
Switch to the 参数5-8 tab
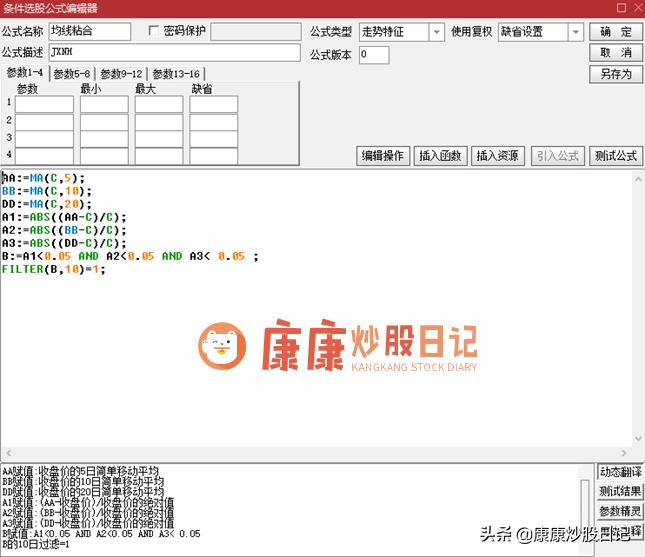click(x=72, y=74)
